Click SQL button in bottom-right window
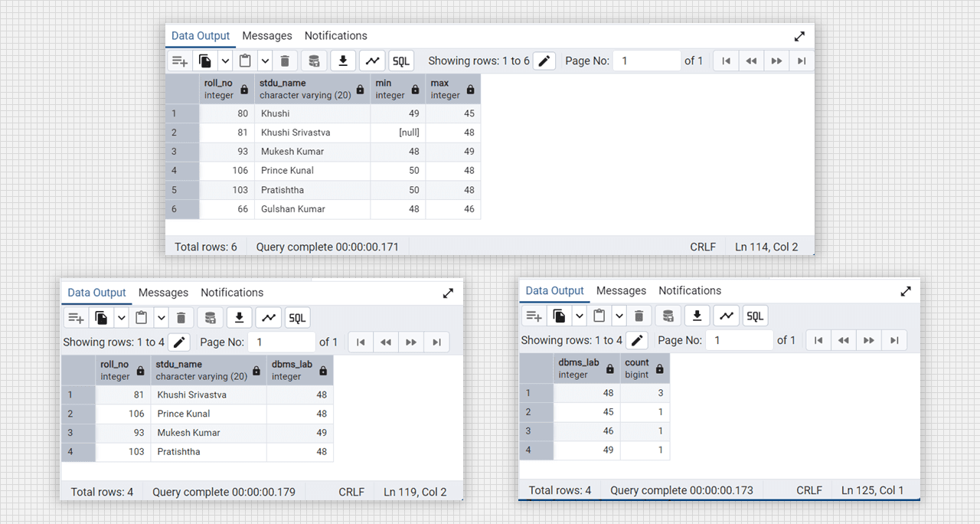The height and width of the screenshot is (524, 980). (x=755, y=316)
